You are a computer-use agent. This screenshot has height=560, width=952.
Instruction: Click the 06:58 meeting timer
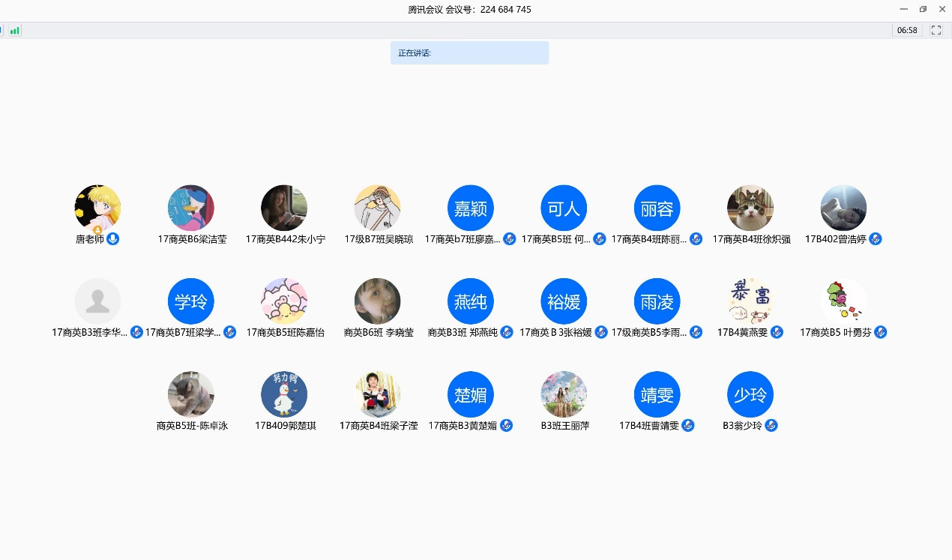[907, 31]
